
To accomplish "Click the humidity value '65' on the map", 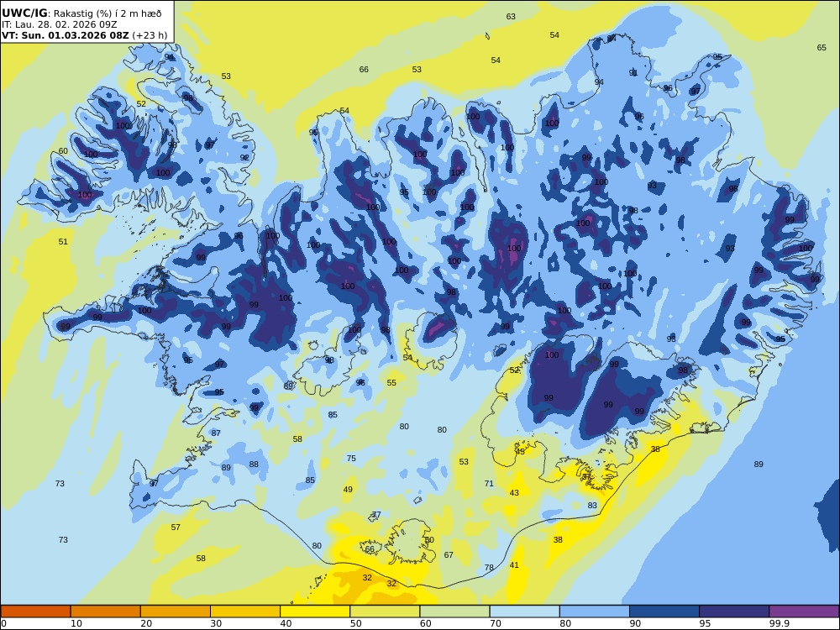I will [x=822, y=48].
